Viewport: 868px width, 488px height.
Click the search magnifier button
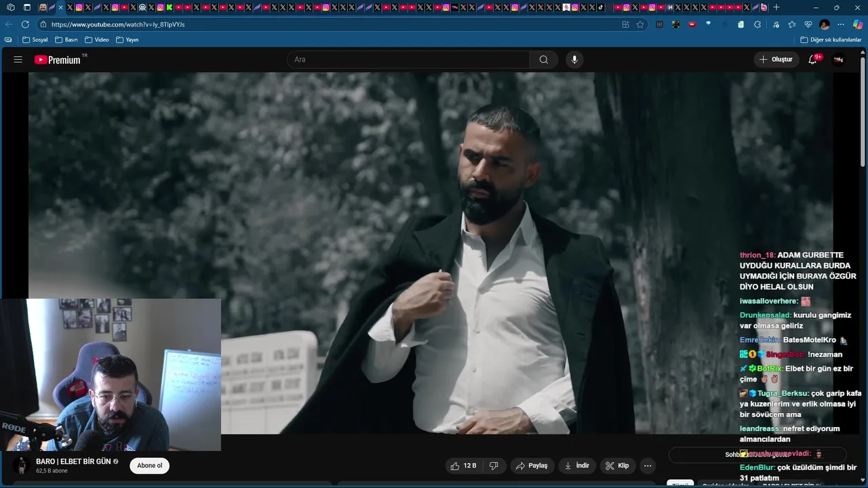(544, 60)
